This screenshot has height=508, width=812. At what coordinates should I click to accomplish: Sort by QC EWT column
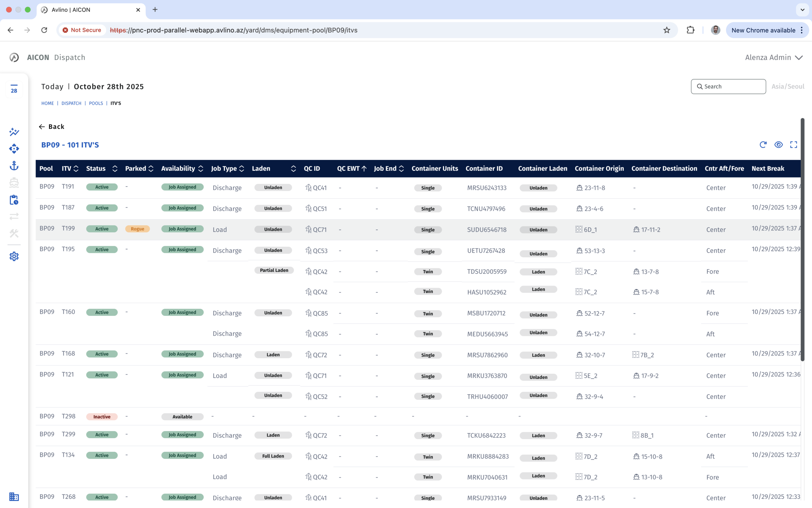[364, 169]
